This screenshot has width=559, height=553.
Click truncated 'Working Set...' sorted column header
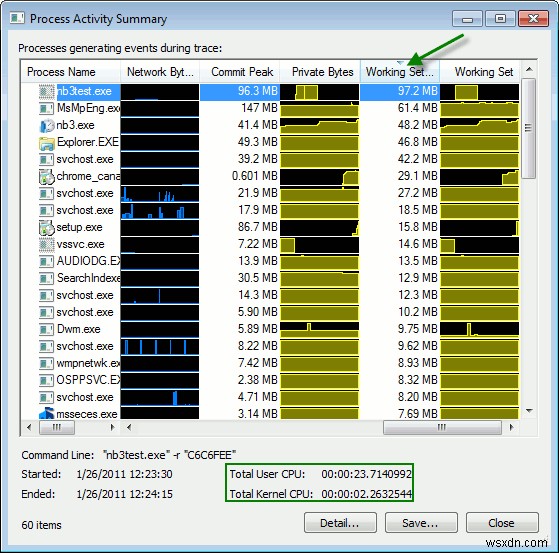pyautogui.click(x=400, y=72)
